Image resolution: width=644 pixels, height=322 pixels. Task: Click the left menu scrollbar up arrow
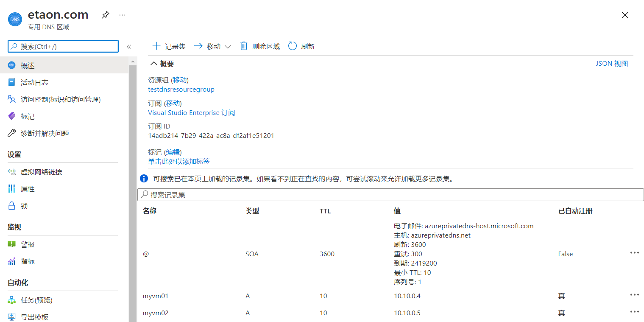pyautogui.click(x=133, y=62)
